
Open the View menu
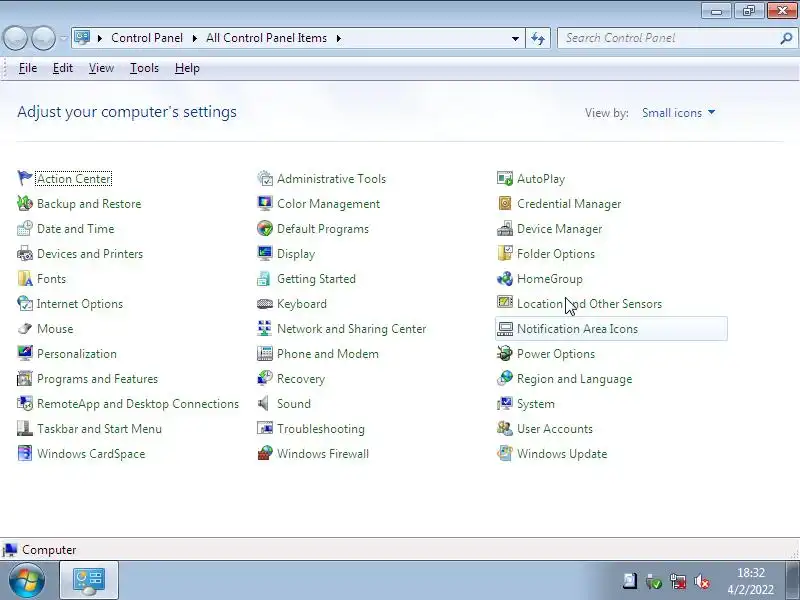101,68
